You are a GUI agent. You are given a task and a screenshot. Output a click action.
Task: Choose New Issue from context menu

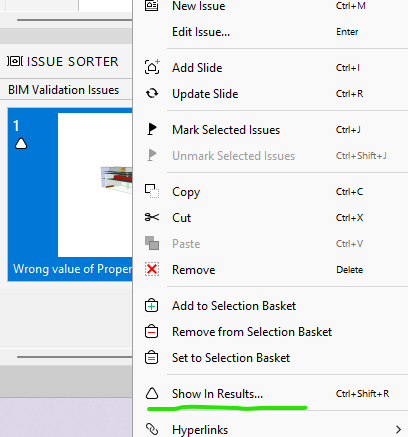(199, 6)
